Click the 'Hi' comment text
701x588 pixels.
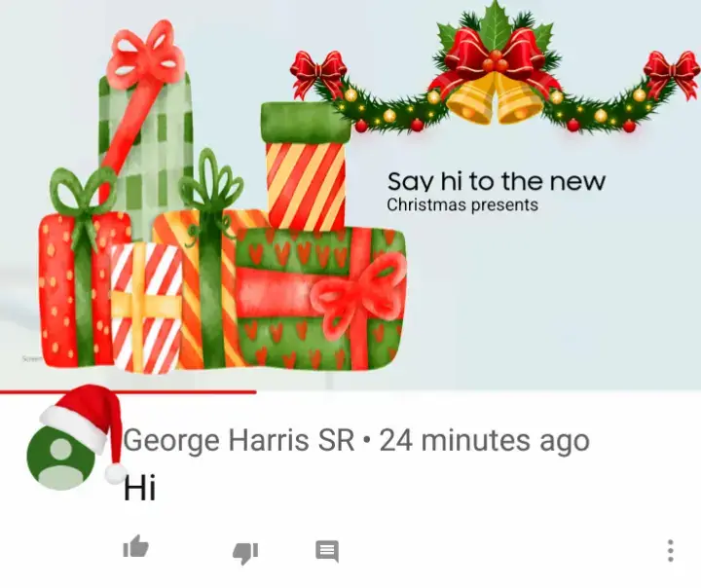[139, 488]
